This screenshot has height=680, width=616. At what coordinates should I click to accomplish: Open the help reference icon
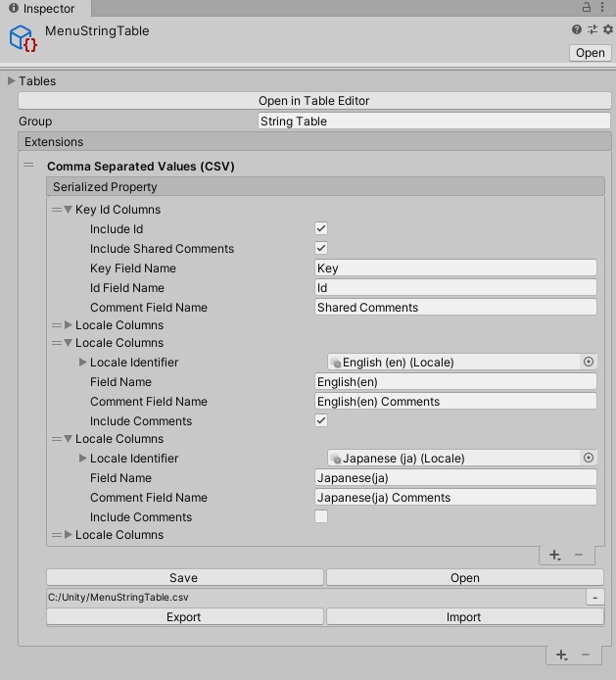[x=577, y=30]
